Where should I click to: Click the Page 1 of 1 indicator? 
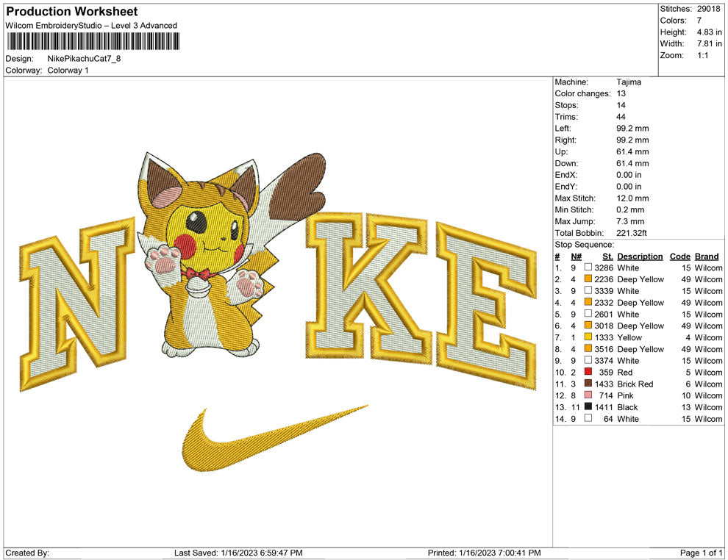click(701, 553)
